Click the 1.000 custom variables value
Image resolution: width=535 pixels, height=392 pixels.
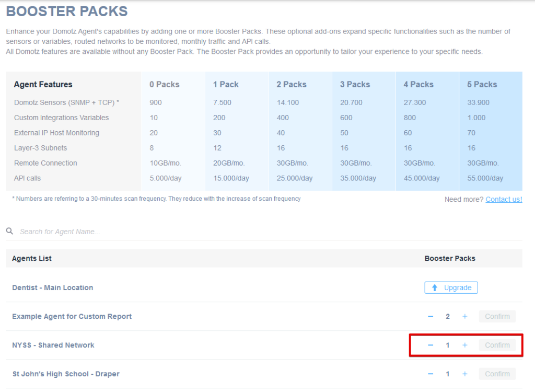click(476, 118)
